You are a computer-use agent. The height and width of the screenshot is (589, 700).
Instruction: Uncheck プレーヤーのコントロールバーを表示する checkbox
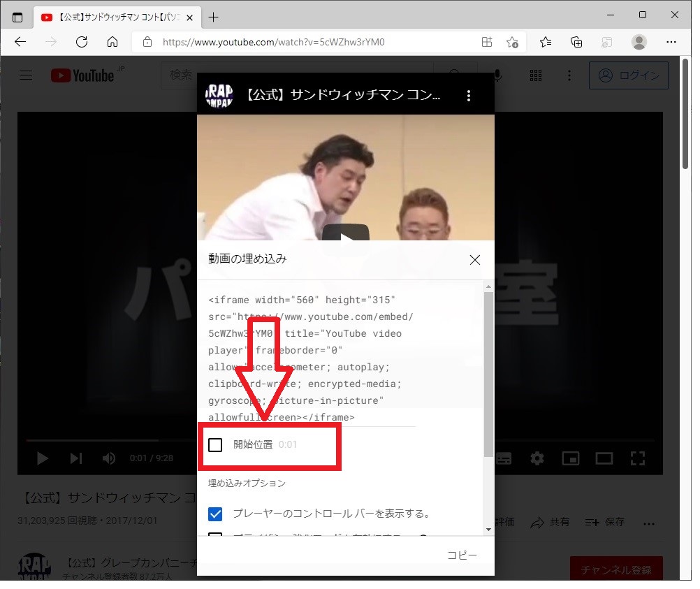215,514
